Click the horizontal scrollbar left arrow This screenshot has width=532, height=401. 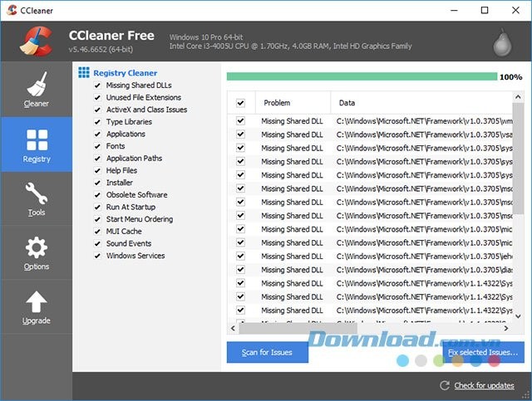pos(233,328)
